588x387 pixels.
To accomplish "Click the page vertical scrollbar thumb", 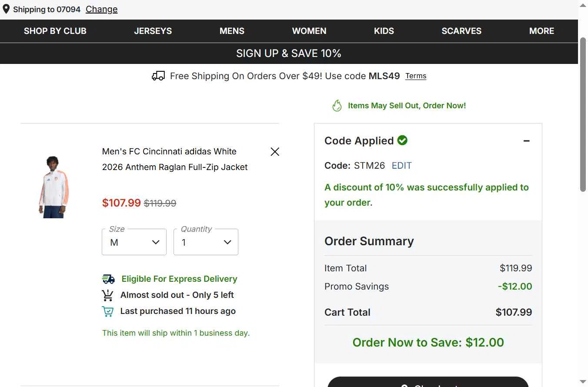I will pos(583,114).
